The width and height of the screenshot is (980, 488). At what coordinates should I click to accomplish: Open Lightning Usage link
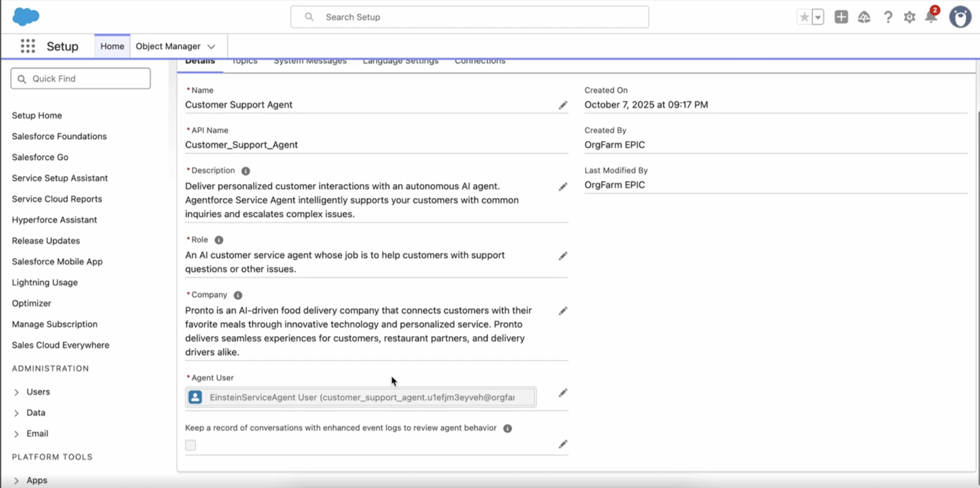(45, 282)
